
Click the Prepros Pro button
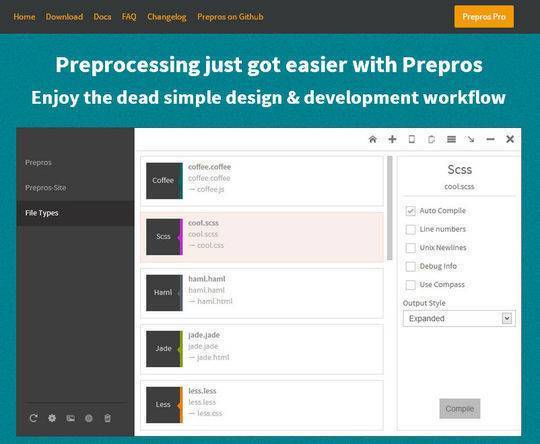(x=484, y=17)
